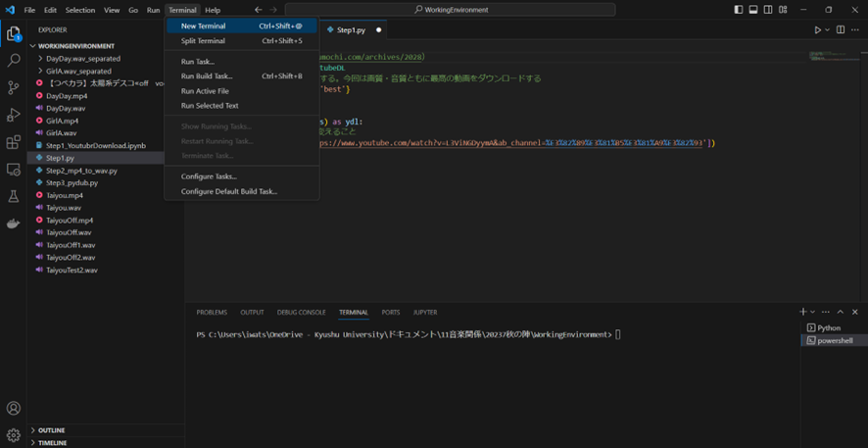This screenshot has width=868, height=448.
Task: Select the powershell terminal instance
Action: coord(834,340)
